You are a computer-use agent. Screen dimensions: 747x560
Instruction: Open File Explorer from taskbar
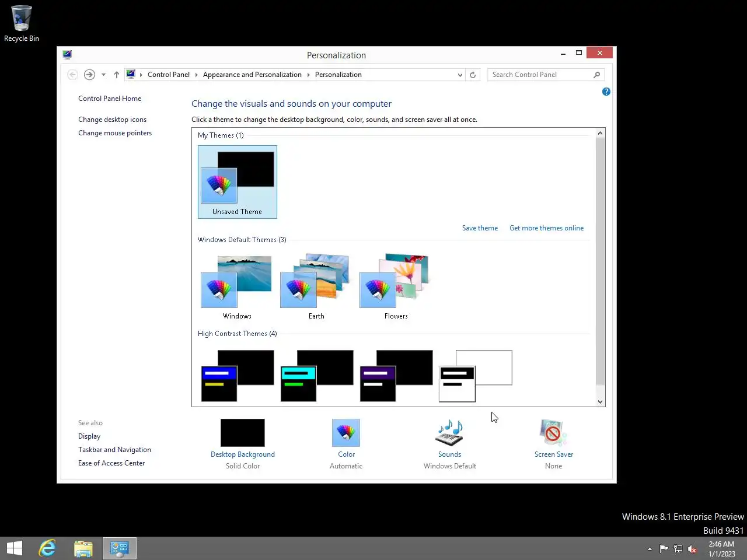tap(83, 548)
